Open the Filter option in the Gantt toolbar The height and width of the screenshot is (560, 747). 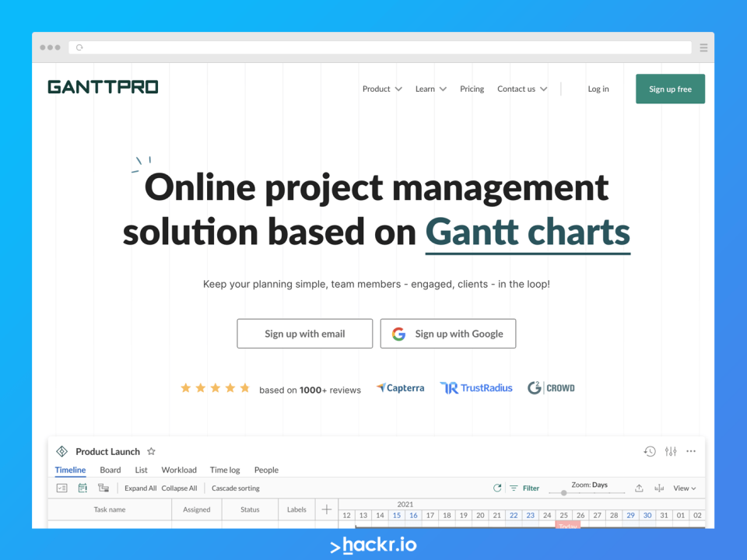point(524,488)
